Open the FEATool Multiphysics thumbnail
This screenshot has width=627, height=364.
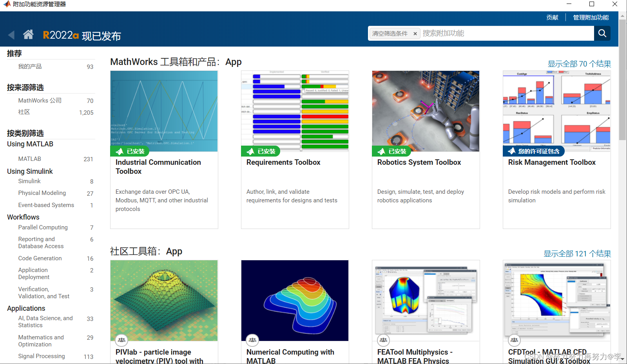tap(426, 301)
